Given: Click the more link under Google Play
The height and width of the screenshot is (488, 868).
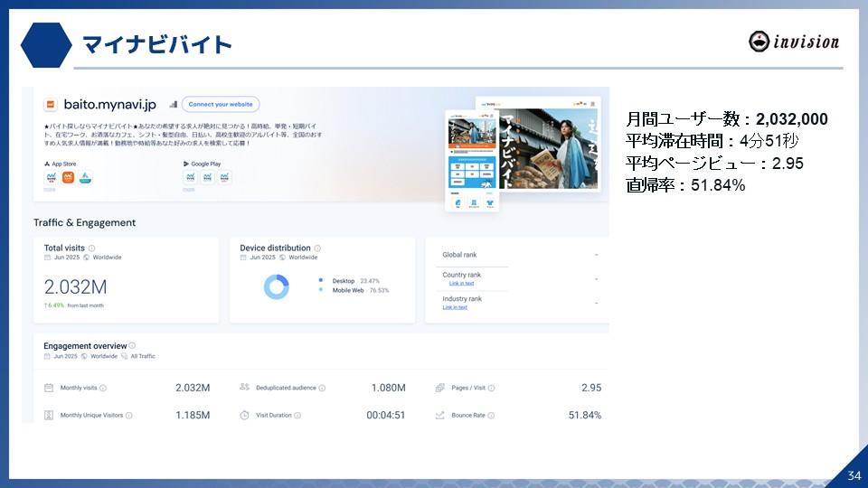Looking at the screenshot, I should (x=189, y=189).
